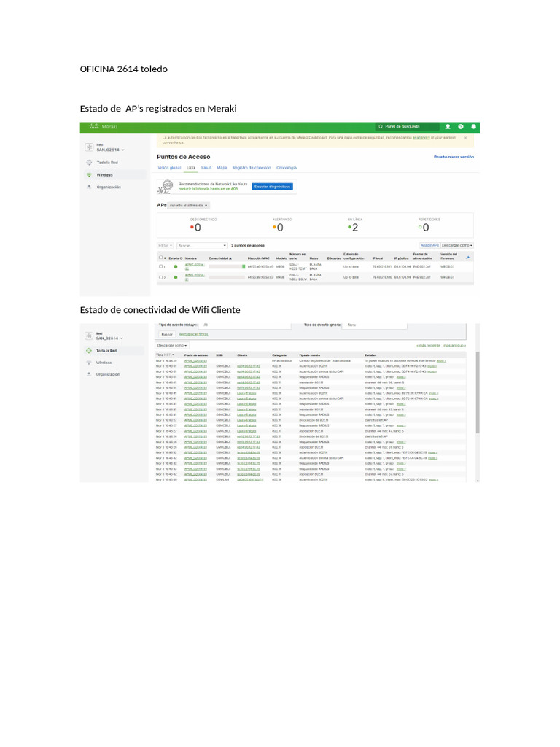The width and height of the screenshot is (560, 747).
Task: Open the notifications bell icon
Action: click(x=474, y=126)
